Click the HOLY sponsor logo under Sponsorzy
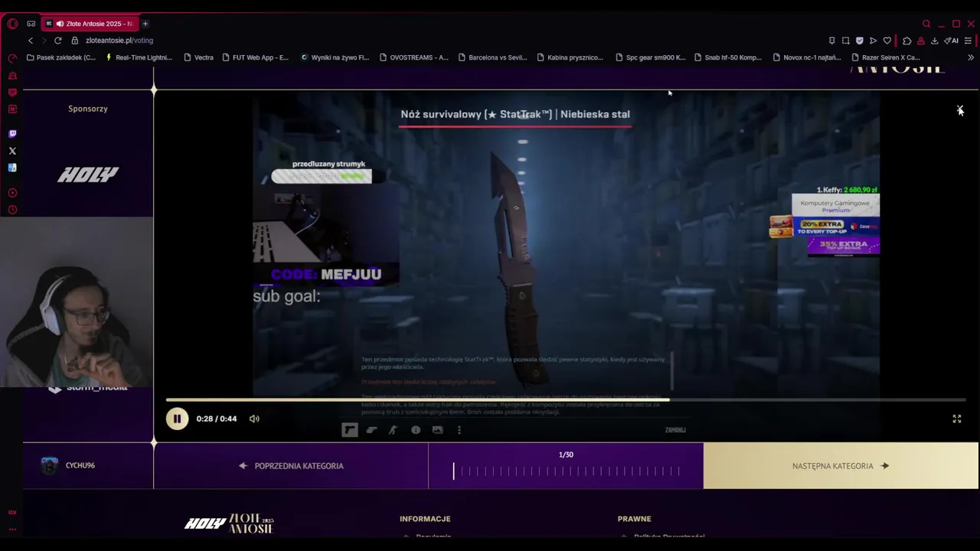This screenshot has height=551, width=980. click(88, 175)
